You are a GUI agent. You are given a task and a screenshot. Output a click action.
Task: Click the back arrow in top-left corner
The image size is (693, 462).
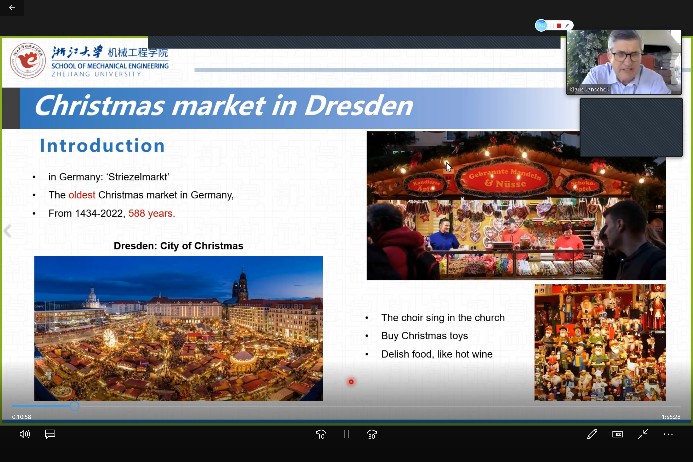(x=11, y=7)
